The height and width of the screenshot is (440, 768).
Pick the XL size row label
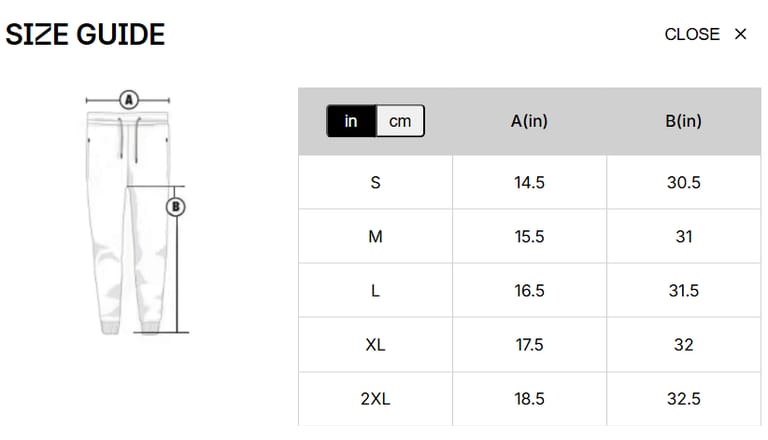point(375,345)
